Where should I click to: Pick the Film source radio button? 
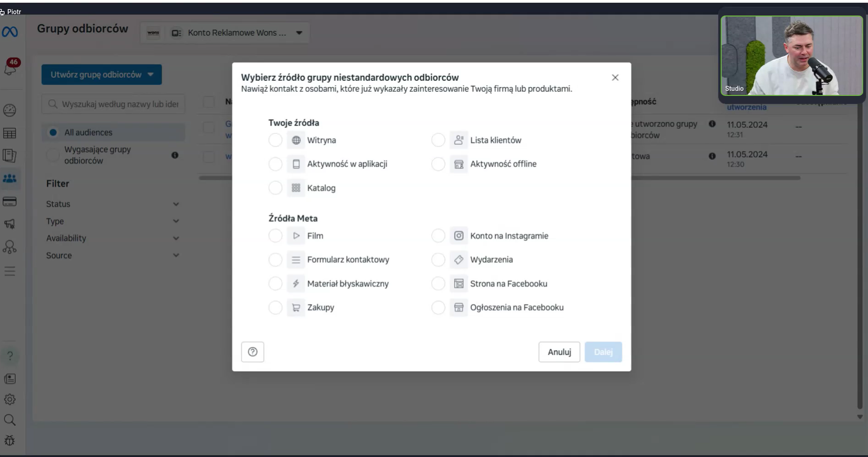[275, 236]
